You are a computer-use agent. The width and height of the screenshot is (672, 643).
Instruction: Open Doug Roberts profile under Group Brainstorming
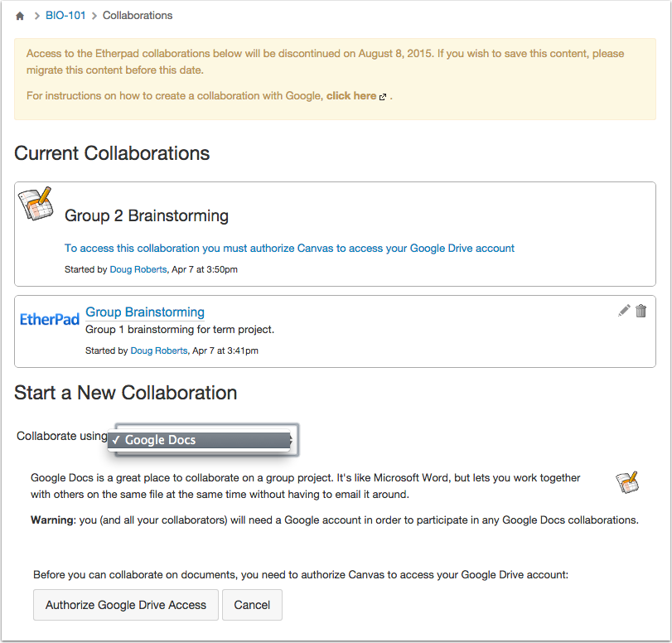(x=159, y=351)
